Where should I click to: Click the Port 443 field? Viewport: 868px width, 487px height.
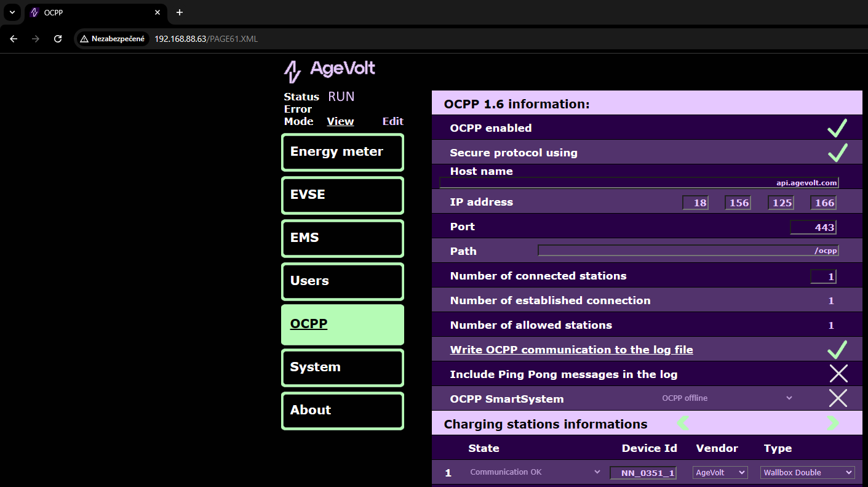click(x=813, y=227)
